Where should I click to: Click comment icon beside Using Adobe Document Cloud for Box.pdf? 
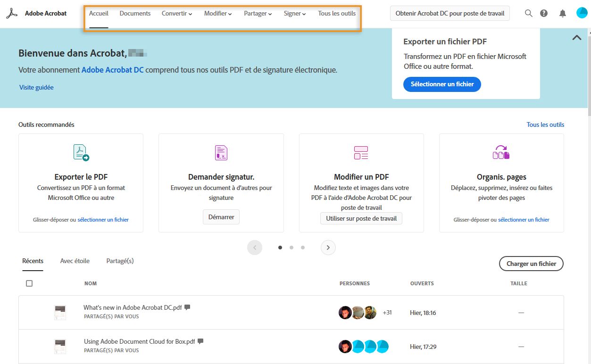pyautogui.click(x=200, y=341)
